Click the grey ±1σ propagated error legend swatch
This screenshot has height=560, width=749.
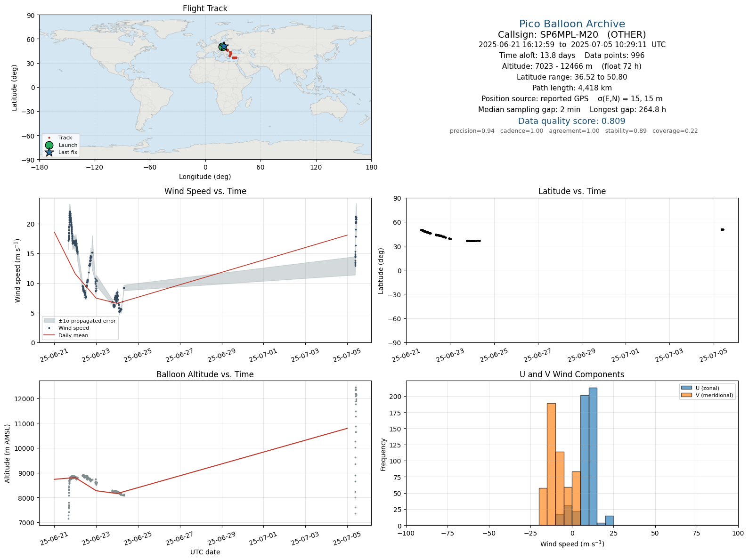coord(49,321)
